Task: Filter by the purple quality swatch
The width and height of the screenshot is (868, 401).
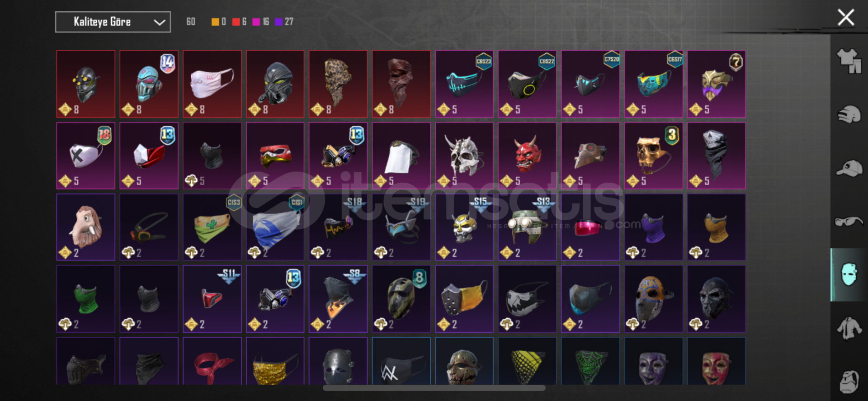Action: pos(278,22)
